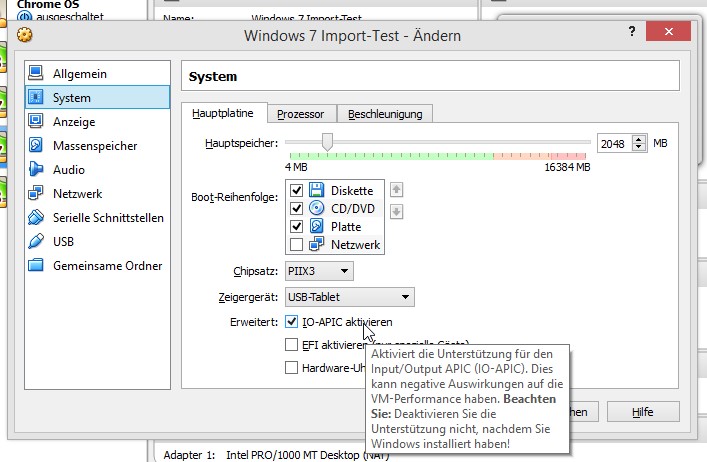Screen dimensions: 707x462
Task: Click the red zone of memory scale
Action: click(x=568, y=156)
